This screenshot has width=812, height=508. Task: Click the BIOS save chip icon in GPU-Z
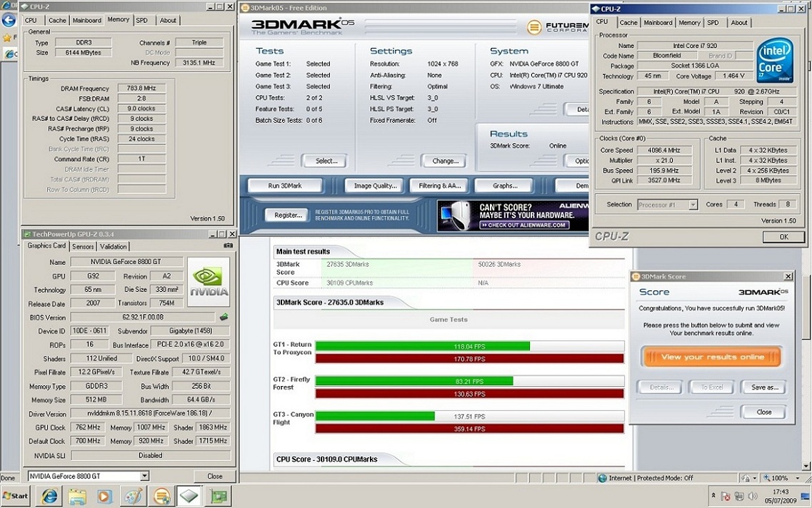[224, 317]
